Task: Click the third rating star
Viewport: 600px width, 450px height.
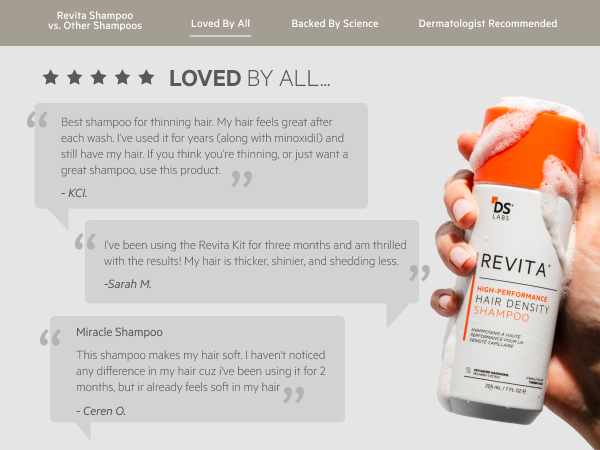Action: tap(99, 77)
